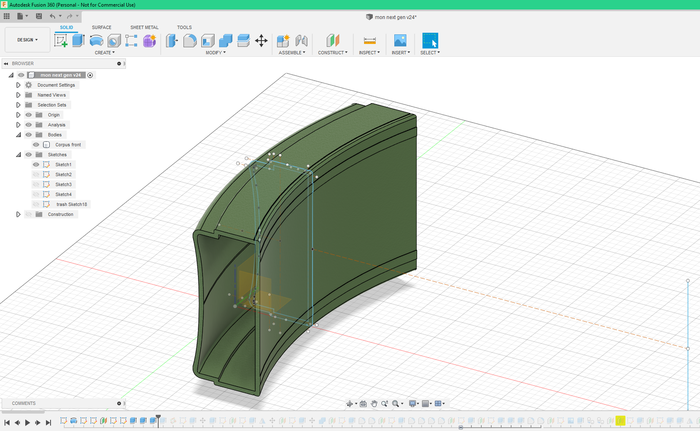Click the Construct plane icon
The image size is (700, 431).
332,41
